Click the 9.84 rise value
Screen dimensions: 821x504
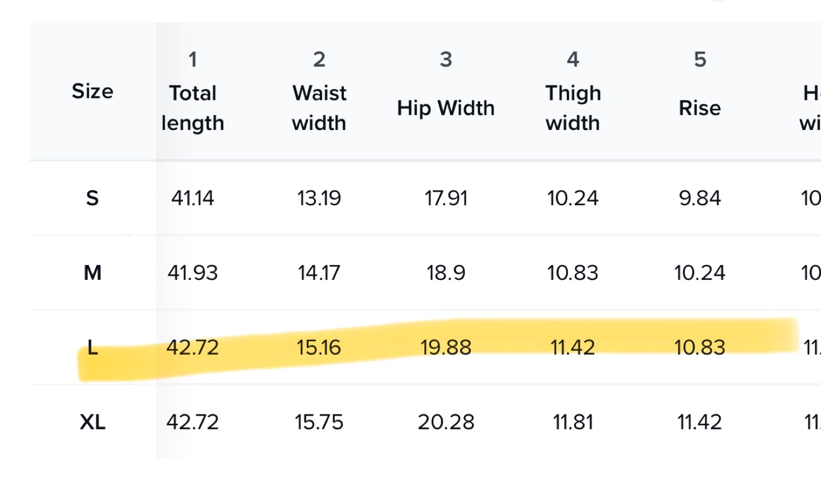700,198
